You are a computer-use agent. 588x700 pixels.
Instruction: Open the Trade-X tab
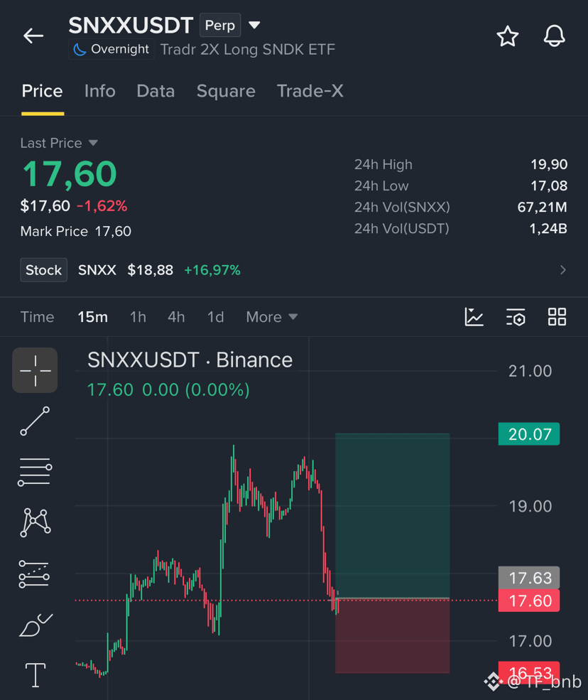coord(310,91)
